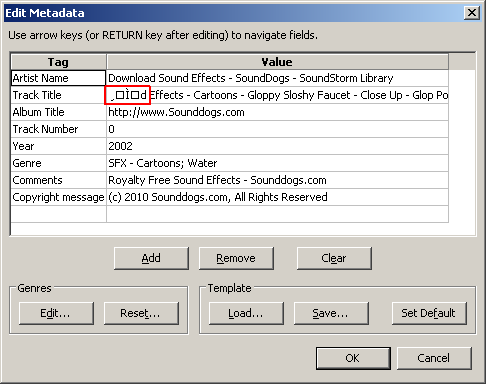Load a metadata template
The width and height of the screenshot is (486, 384).
click(x=246, y=313)
